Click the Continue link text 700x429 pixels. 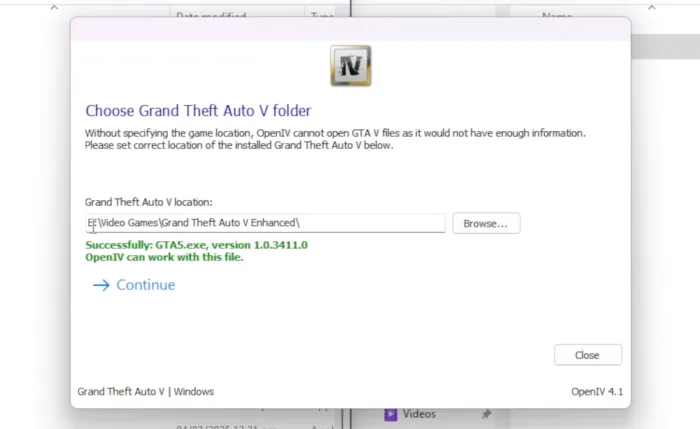pyautogui.click(x=145, y=285)
